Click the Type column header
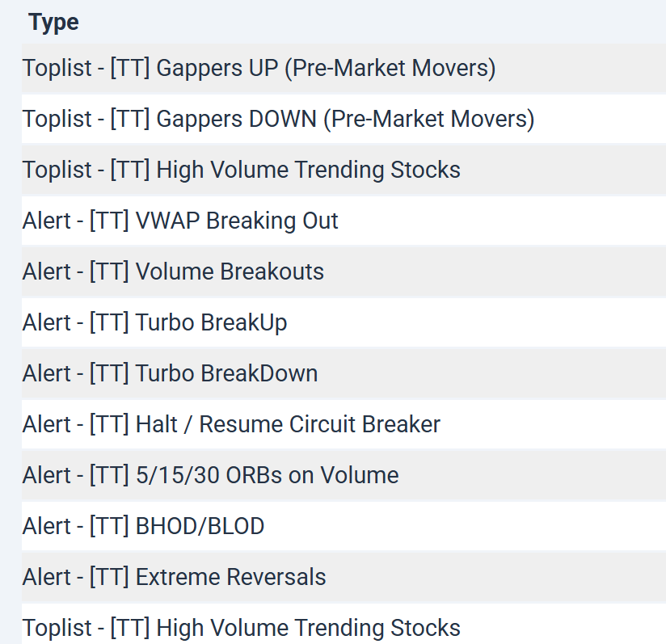 point(53,23)
